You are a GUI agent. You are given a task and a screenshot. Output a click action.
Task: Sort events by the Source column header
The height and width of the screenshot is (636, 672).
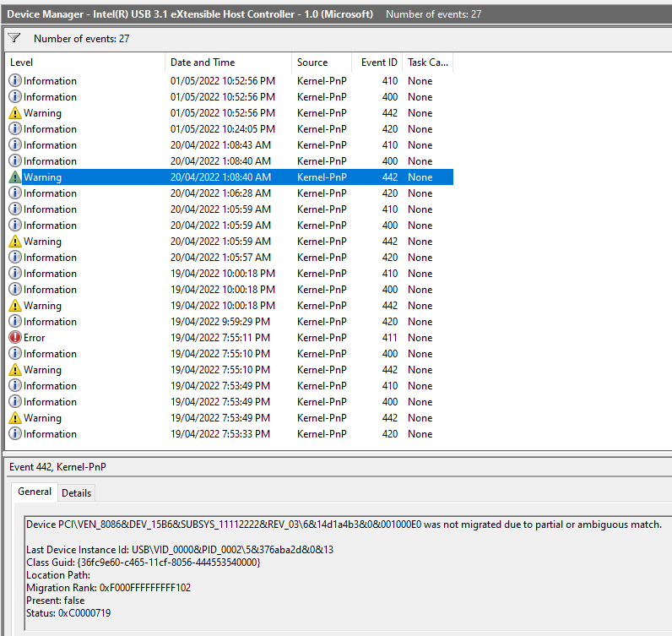pyautogui.click(x=322, y=63)
